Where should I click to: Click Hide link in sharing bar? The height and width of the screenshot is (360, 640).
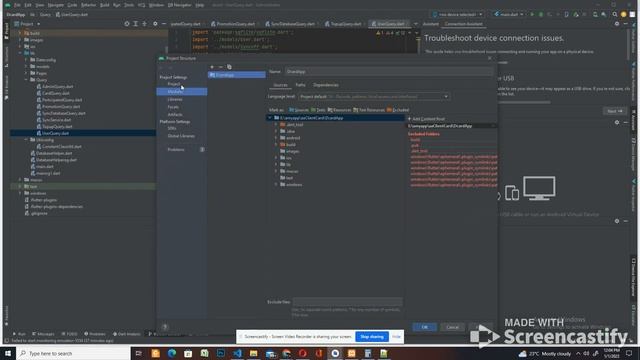[396, 337]
